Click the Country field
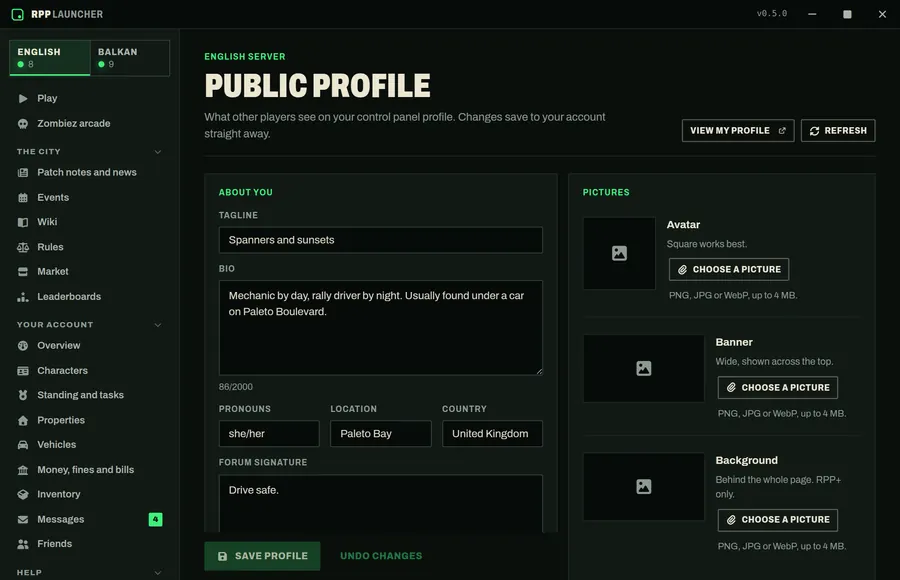Viewport: 900px width, 580px height. 492,434
